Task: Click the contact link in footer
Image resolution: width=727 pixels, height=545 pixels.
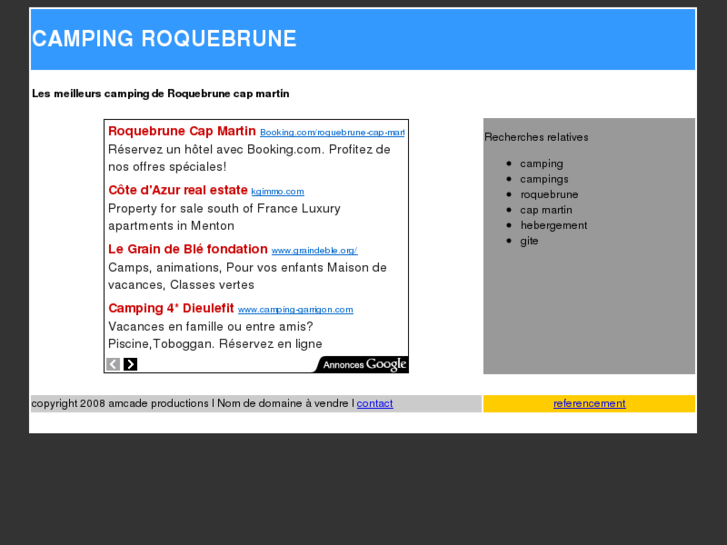Action: (x=375, y=404)
